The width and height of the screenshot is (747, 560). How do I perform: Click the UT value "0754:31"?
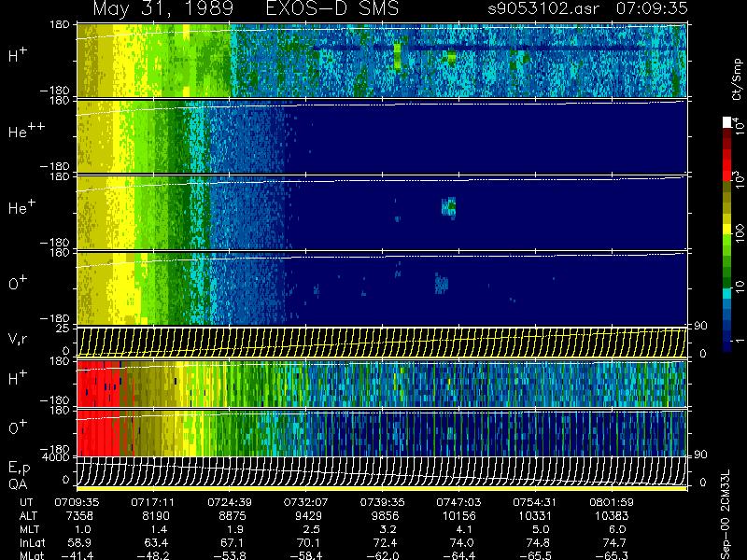(535, 502)
